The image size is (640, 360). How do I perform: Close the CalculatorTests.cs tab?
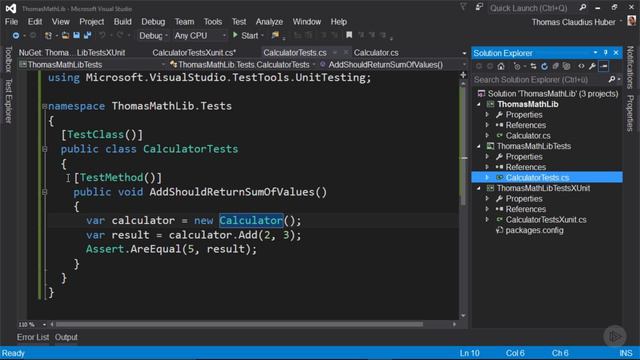point(346,53)
